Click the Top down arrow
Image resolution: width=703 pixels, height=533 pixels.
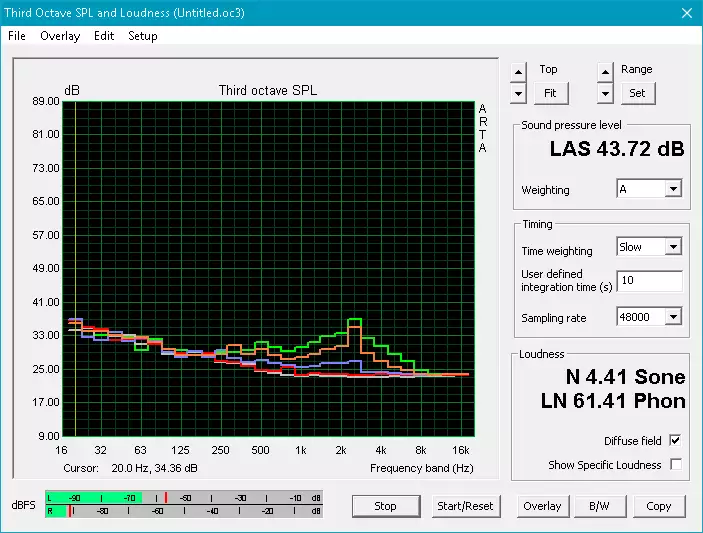(517, 93)
